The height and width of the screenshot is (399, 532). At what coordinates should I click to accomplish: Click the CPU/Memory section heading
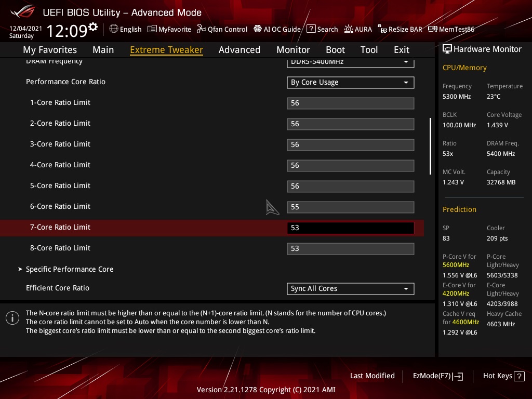[464, 68]
